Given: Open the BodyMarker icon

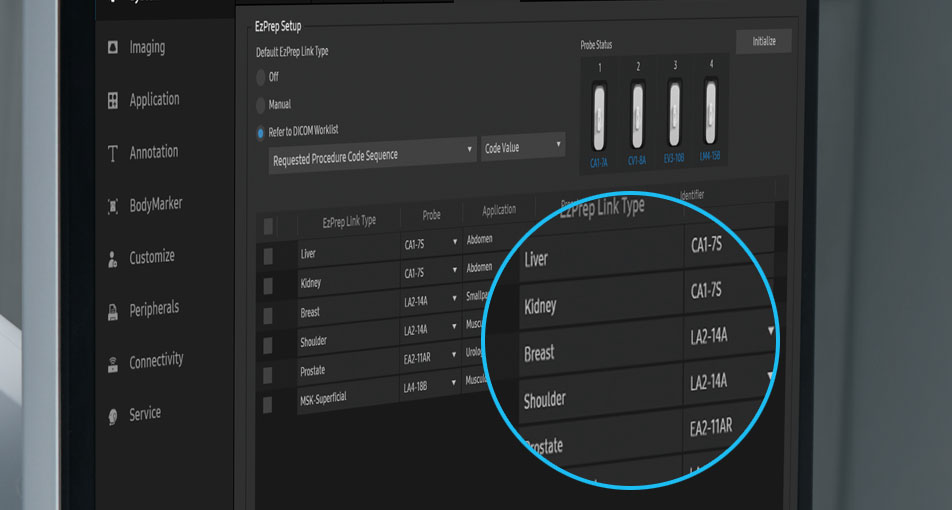Looking at the screenshot, I should click(112, 206).
